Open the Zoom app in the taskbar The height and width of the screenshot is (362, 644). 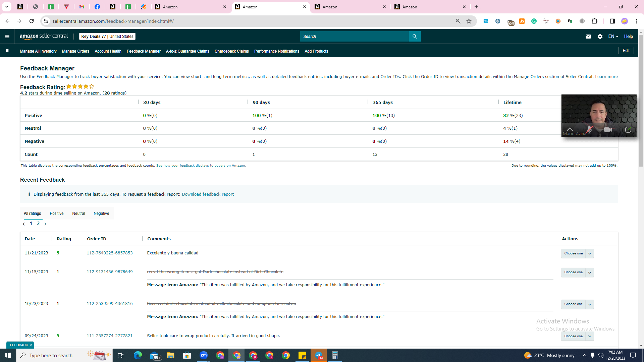click(204, 355)
